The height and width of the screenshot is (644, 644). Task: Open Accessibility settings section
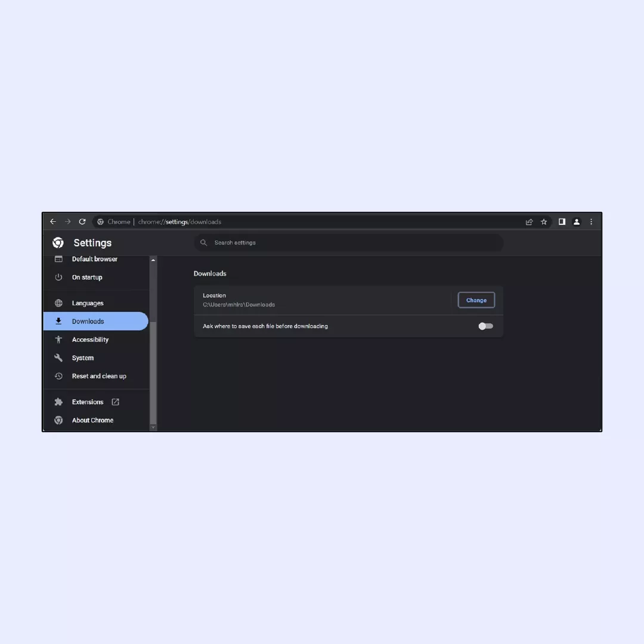click(x=97, y=340)
